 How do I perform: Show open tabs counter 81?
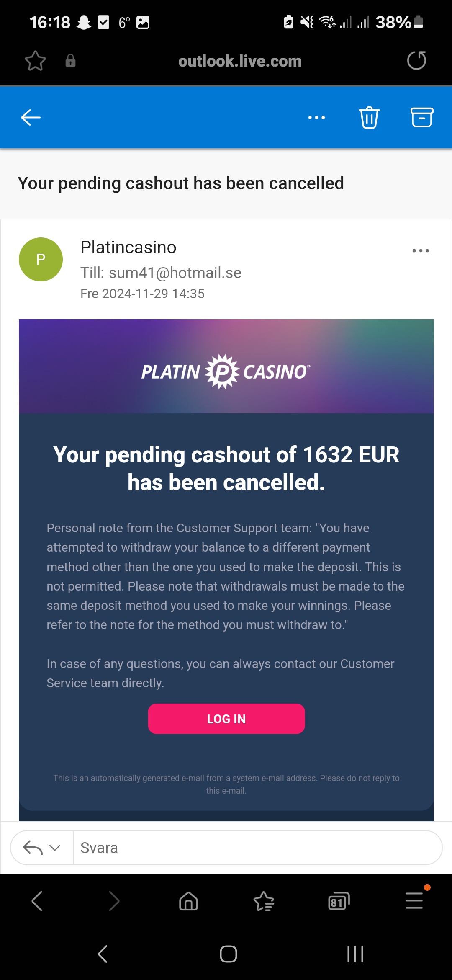[x=339, y=901]
